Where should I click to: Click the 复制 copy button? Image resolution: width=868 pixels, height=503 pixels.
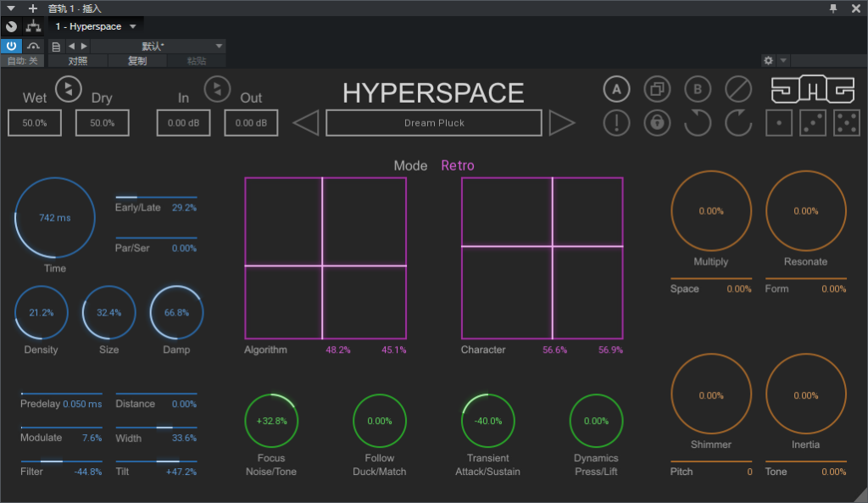point(137,61)
